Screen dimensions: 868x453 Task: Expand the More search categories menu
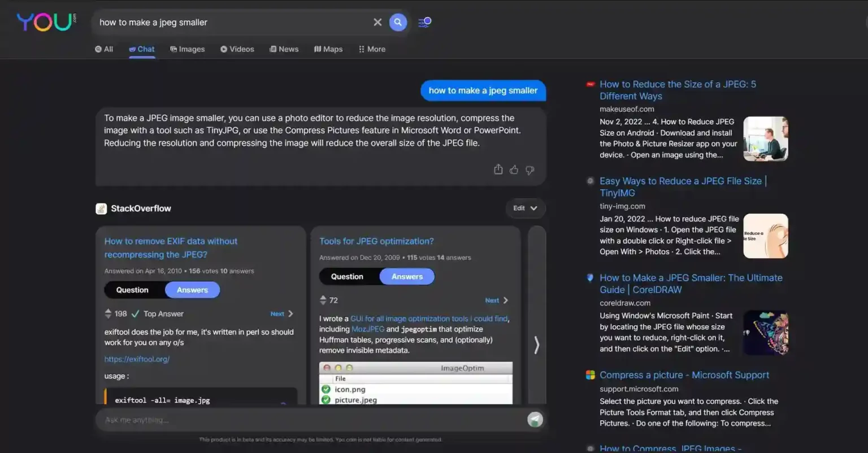point(371,49)
